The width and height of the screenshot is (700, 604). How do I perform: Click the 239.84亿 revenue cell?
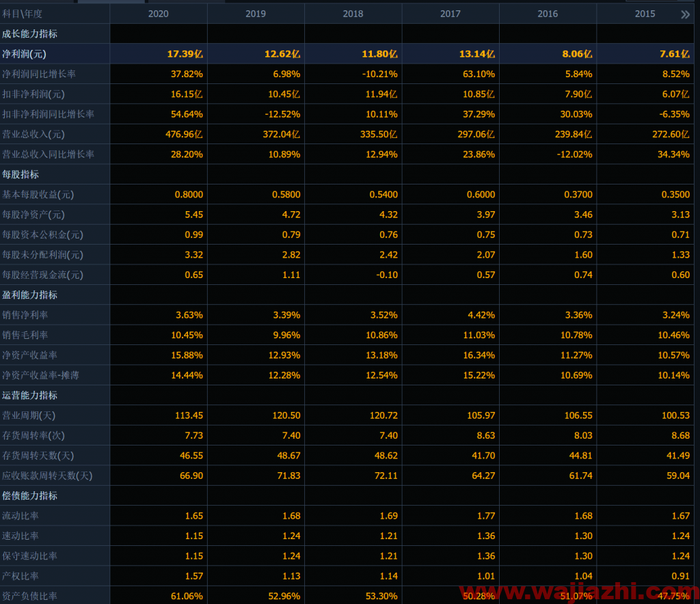click(574, 135)
